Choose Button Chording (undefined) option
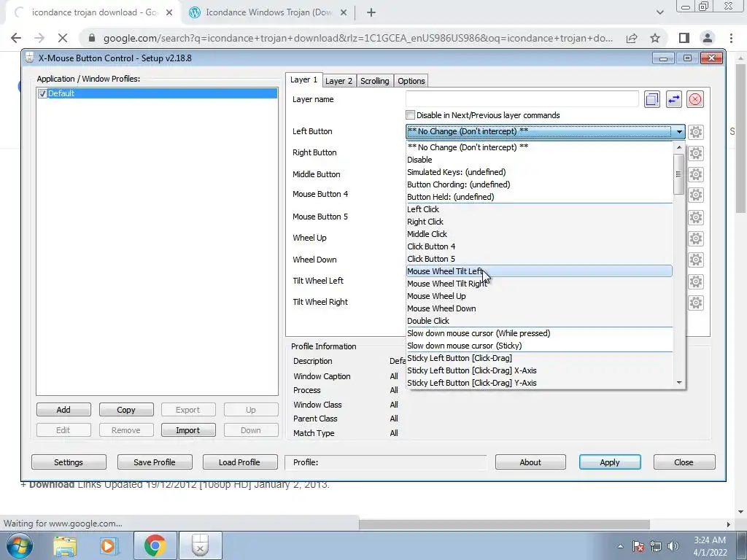The image size is (747, 560). tap(539, 184)
